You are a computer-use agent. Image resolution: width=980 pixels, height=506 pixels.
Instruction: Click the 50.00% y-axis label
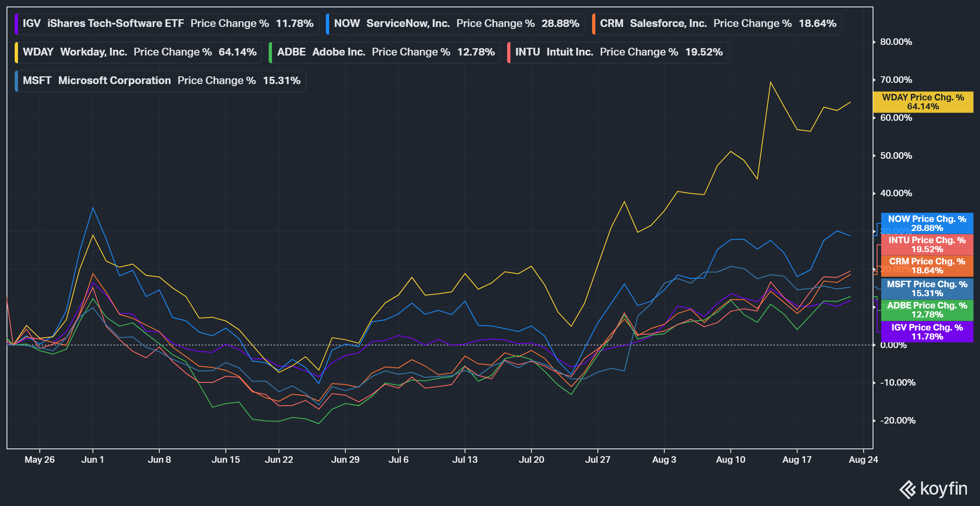[896, 156]
